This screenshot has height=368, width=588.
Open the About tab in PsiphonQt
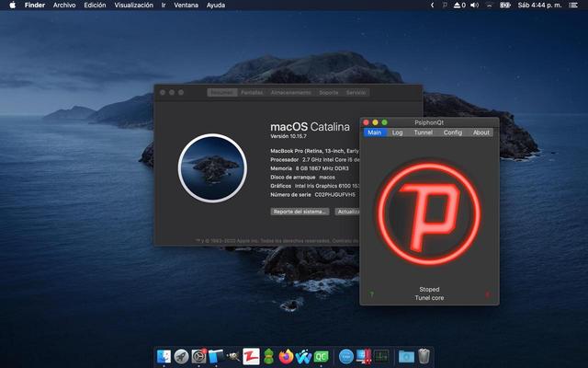click(481, 132)
